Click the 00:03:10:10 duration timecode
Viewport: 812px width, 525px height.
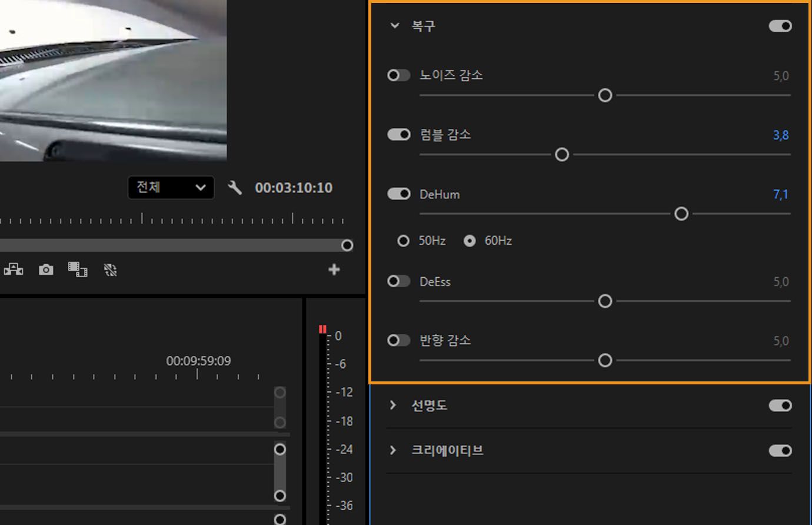coord(294,188)
